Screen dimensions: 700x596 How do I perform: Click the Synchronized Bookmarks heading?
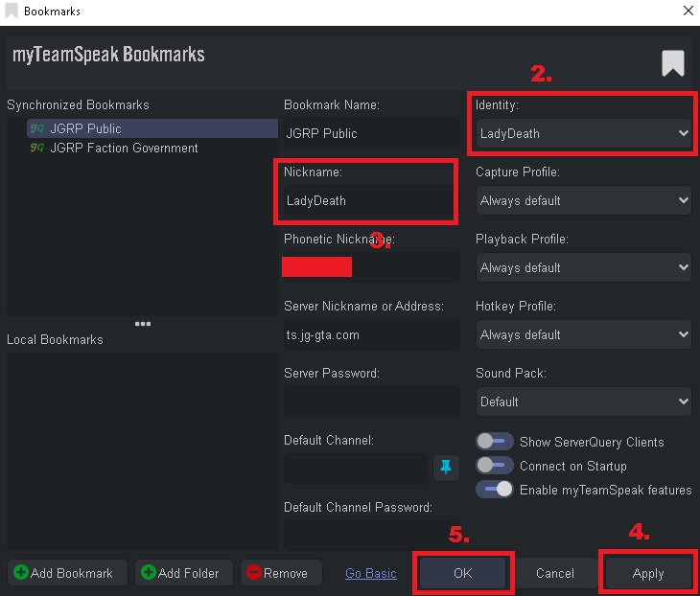[78, 104]
